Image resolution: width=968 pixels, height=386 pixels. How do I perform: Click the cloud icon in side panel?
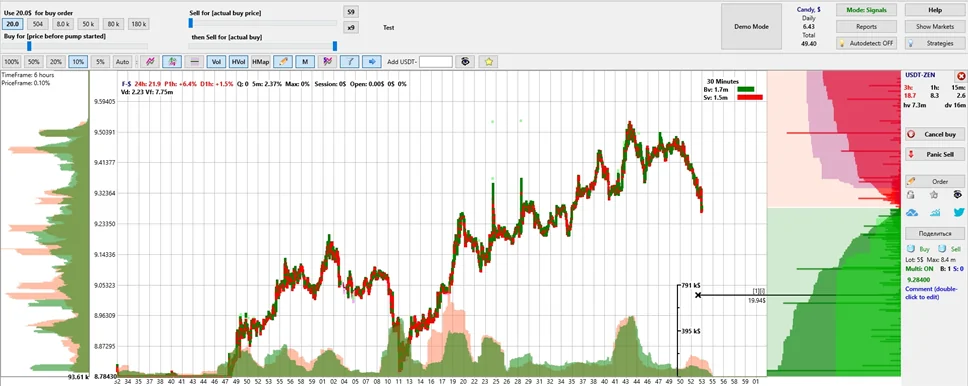click(912, 212)
